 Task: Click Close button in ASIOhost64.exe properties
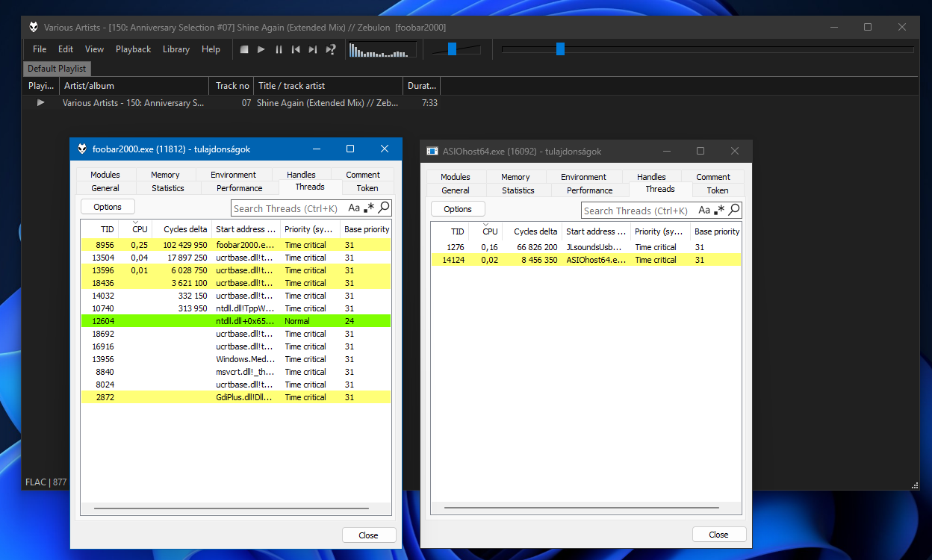pos(718,535)
